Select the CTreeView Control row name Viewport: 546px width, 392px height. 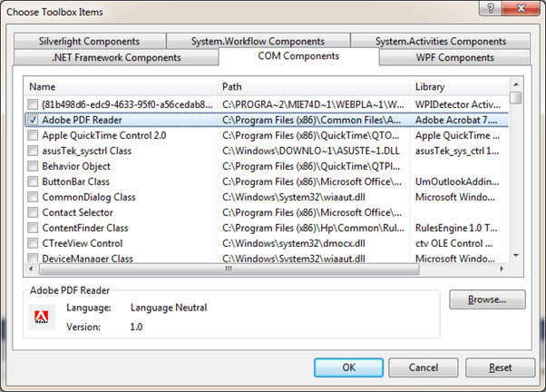tap(83, 243)
